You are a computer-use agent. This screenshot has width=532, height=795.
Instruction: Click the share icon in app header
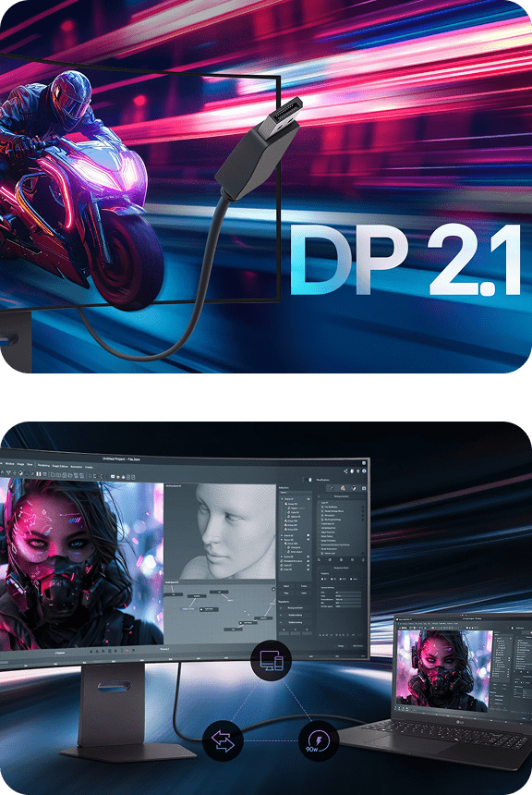pos(345,471)
